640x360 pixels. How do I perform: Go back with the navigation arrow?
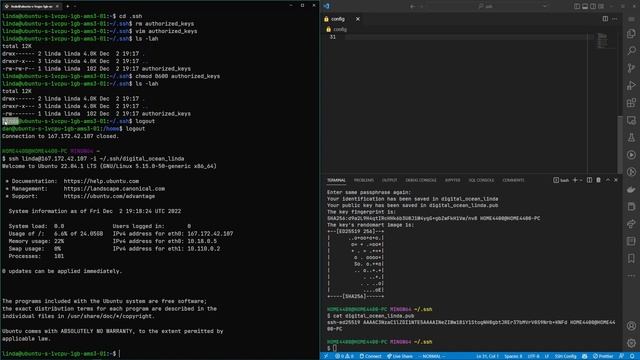[413, 6]
